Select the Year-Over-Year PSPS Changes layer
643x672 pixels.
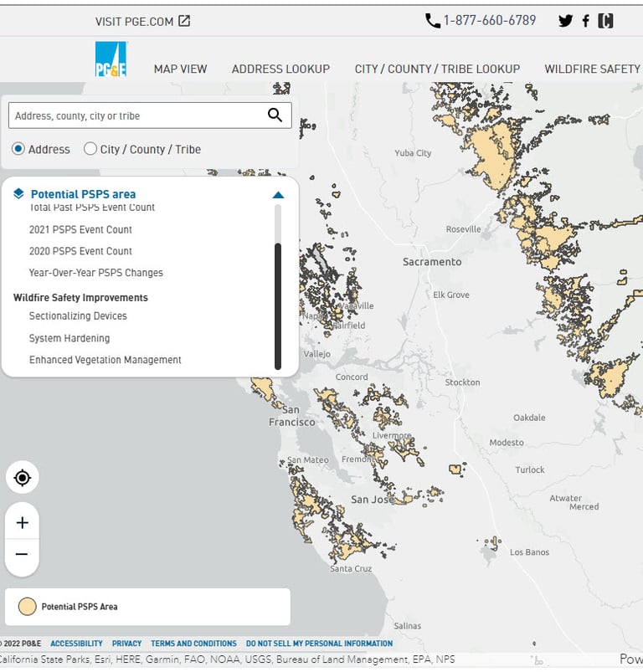96,273
